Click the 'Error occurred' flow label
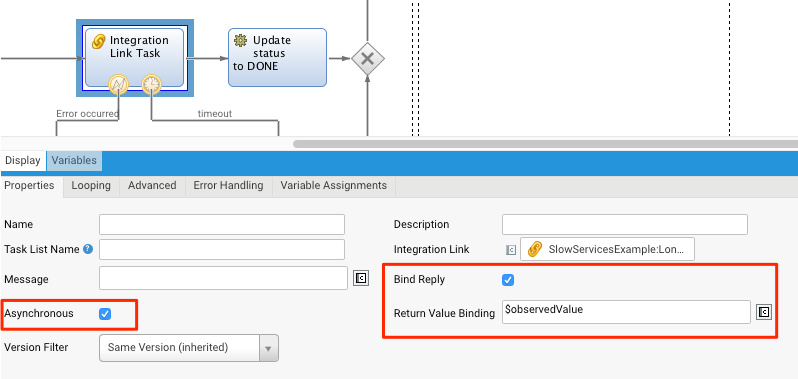The image size is (798, 379). (x=88, y=114)
